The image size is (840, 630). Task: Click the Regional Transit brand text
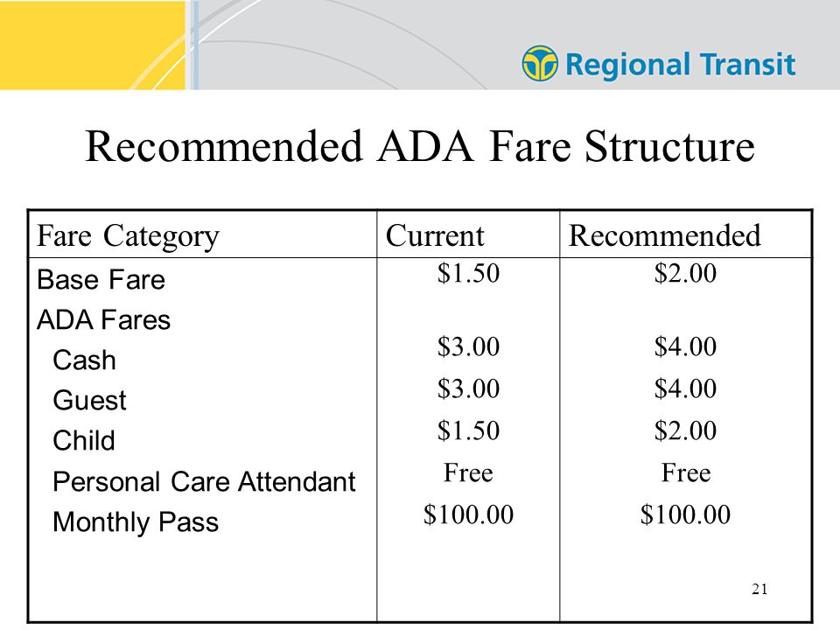click(681, 65)
